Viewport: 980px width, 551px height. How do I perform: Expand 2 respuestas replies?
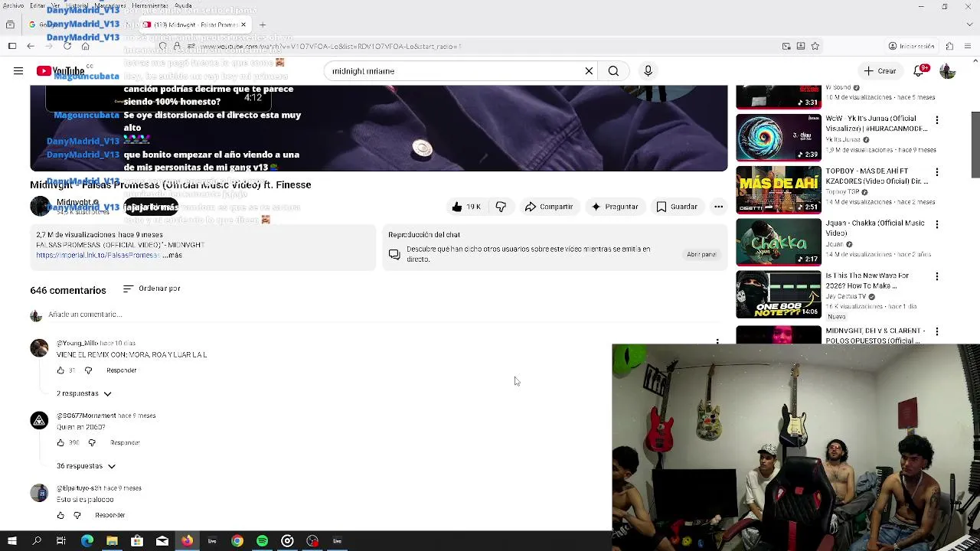(x=83, y=393)
